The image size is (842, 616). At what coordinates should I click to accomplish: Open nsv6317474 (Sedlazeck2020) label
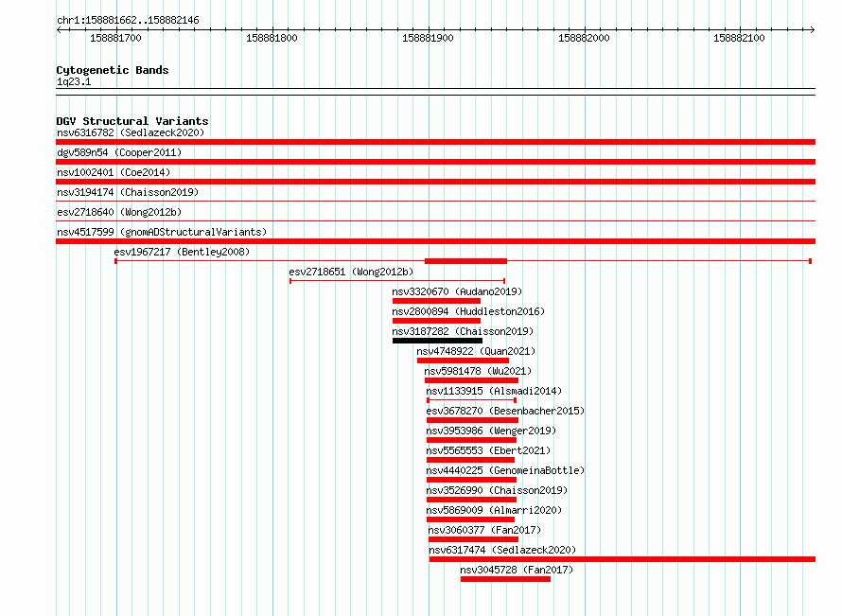(x=502, y=550)
